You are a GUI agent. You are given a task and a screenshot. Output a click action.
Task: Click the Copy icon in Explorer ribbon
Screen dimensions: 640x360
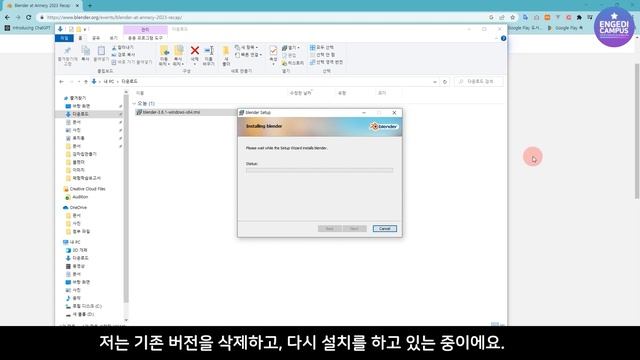coord(85,51)
